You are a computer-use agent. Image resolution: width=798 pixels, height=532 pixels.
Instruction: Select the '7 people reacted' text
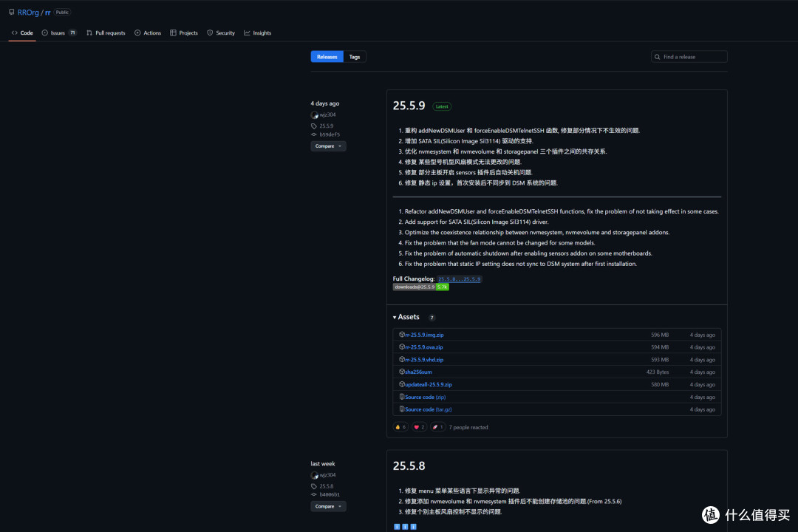tap(468, 428)
